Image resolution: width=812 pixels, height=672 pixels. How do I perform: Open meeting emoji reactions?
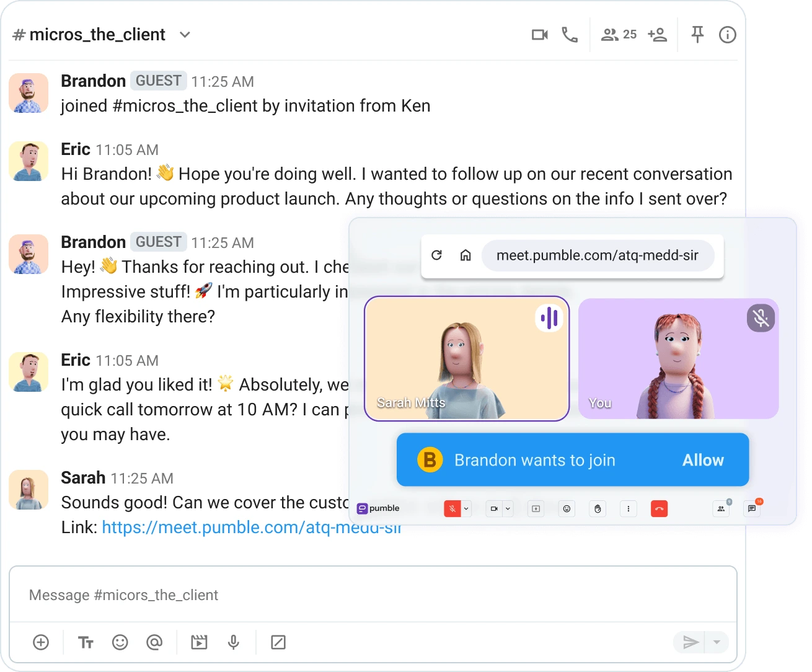567,509
